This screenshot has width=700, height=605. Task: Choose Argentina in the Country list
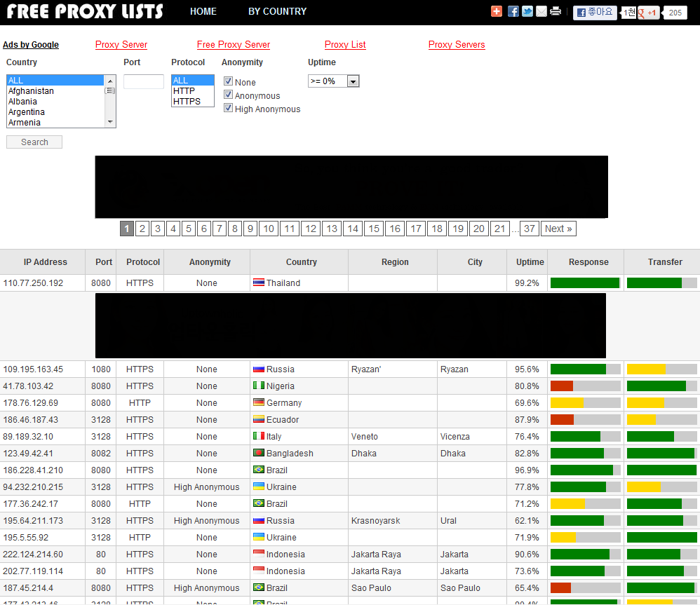(x=27, y=112)
